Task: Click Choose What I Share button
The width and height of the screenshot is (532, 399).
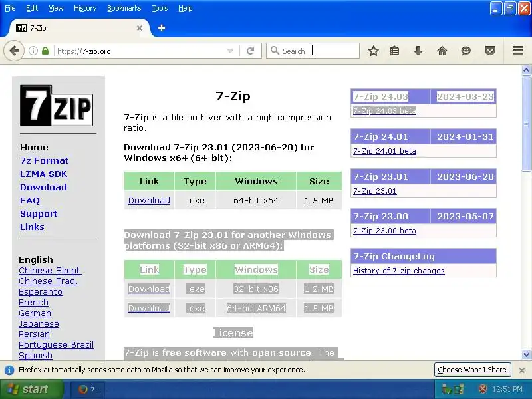Action: pyautogui.click(x=472, y=370)
